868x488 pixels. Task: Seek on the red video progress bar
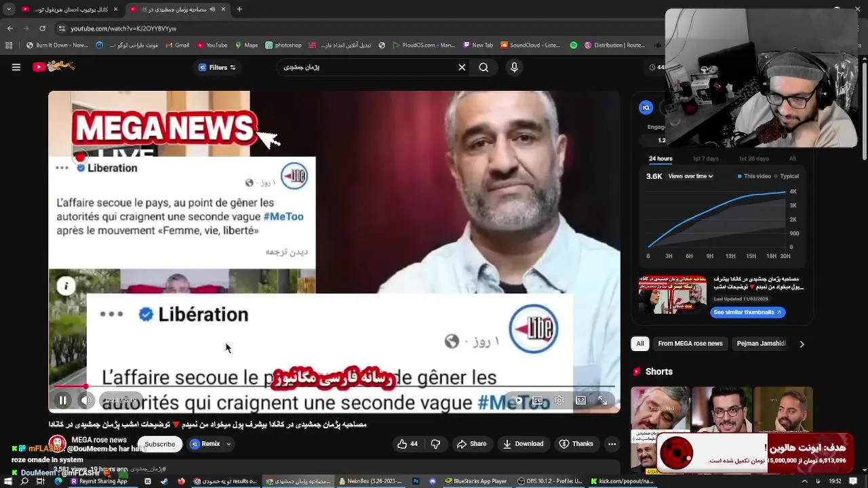[x=334, y=386]
